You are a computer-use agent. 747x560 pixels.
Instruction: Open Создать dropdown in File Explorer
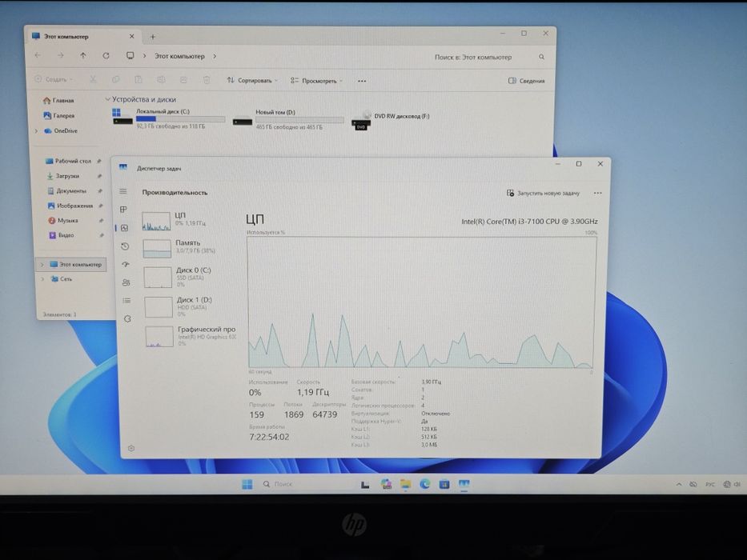[54, 79]
